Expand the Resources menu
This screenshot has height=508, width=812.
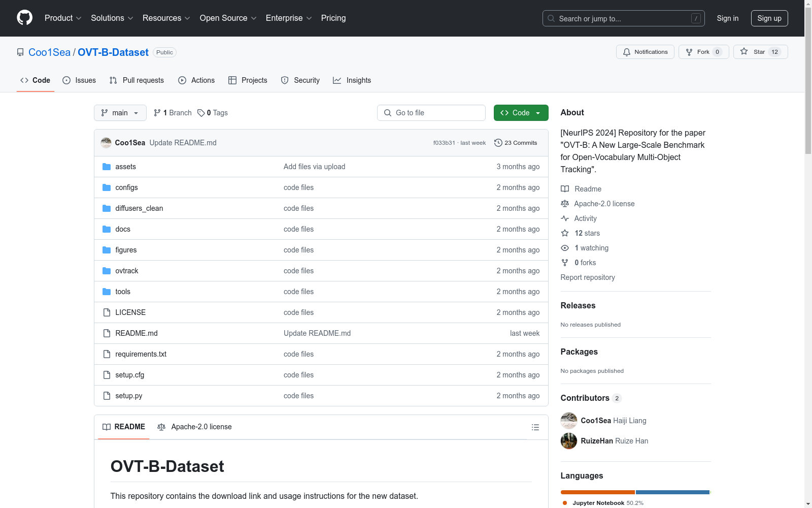point(166,18)
